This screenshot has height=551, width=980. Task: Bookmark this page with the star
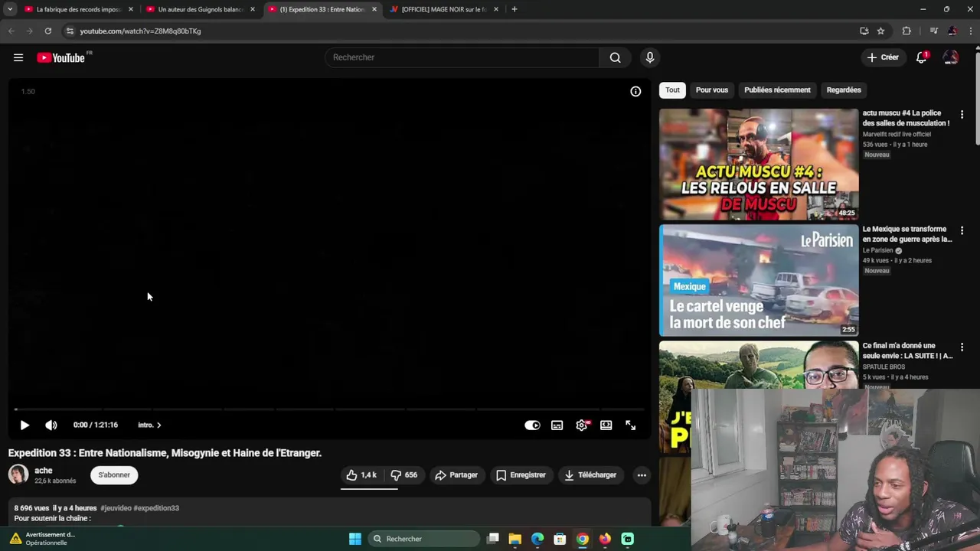coord(880,31)
